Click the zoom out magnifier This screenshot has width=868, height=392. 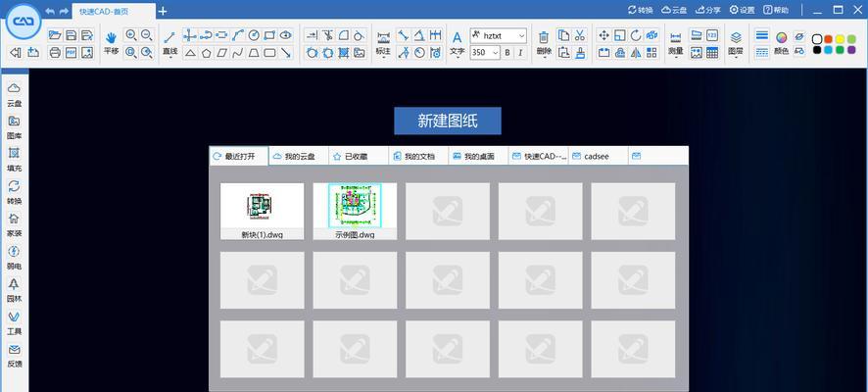click(147, 35)
